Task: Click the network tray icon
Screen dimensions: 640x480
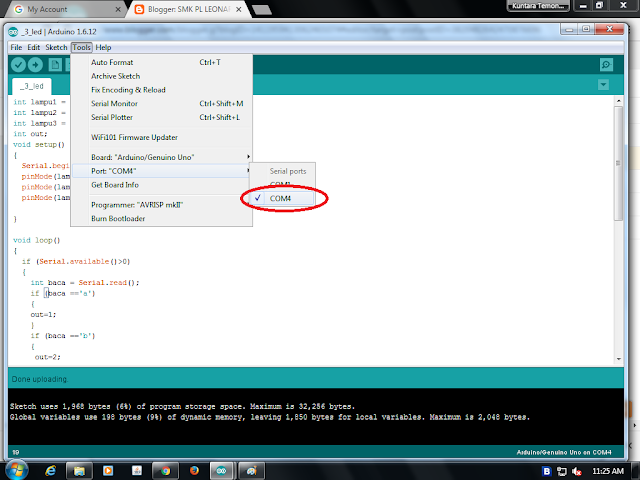Action: tap(562, 471)
